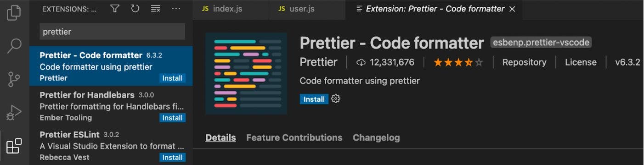644x165 pixels.
Task: Open the Explorer view in activity bar
Action: point(14,12)
